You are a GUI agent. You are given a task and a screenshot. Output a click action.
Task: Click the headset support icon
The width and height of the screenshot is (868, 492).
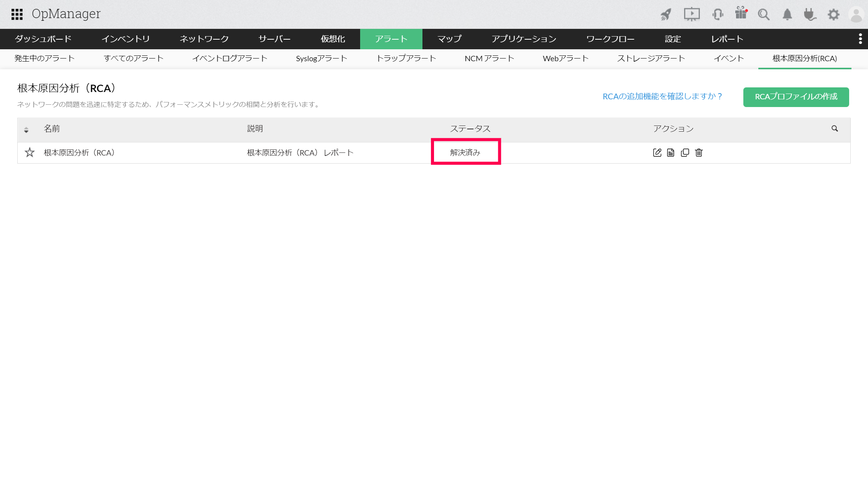pos(718,15)
